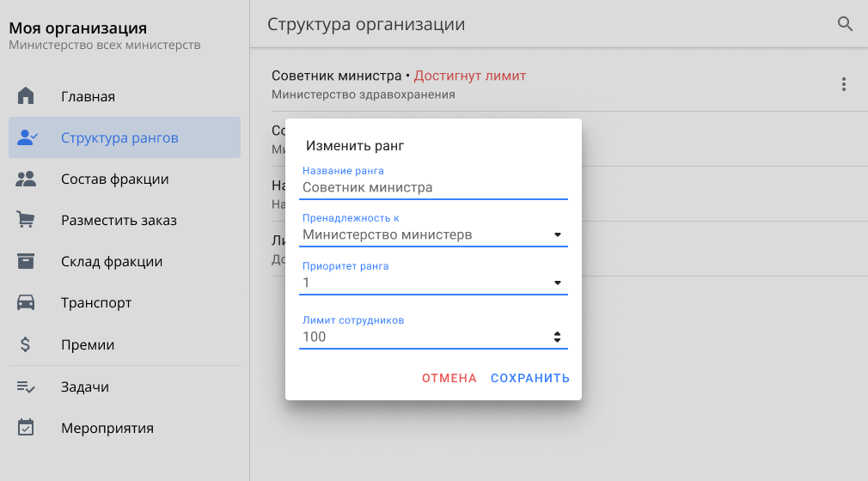Click the car icon for Транспорт
868x481 pixels.
(x=26, y=302)
